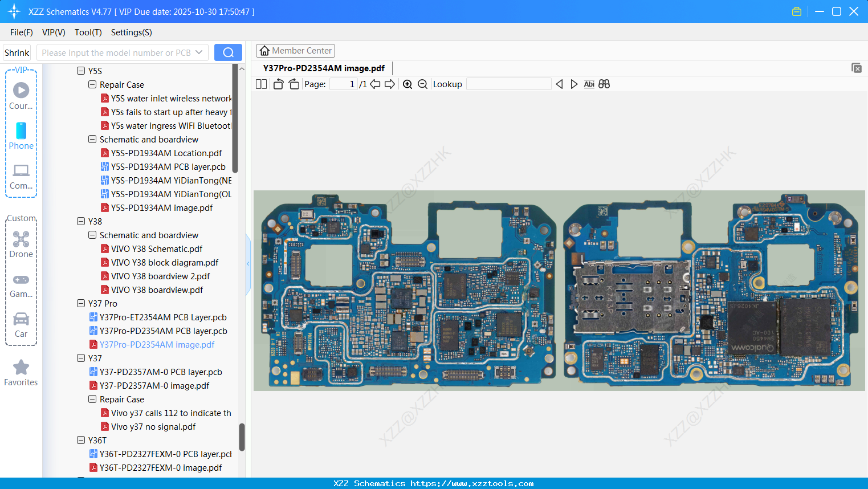
Task: Open Y5S-PD1934AM image.pdf
Action: 157,207
